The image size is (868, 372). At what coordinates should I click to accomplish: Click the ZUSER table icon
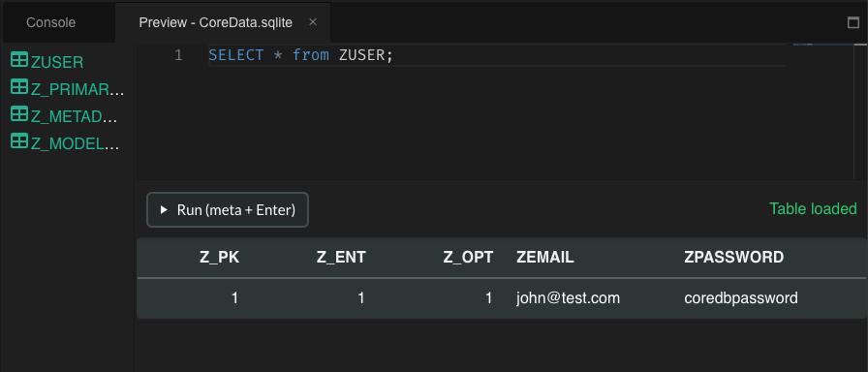(x=19, y=60)
